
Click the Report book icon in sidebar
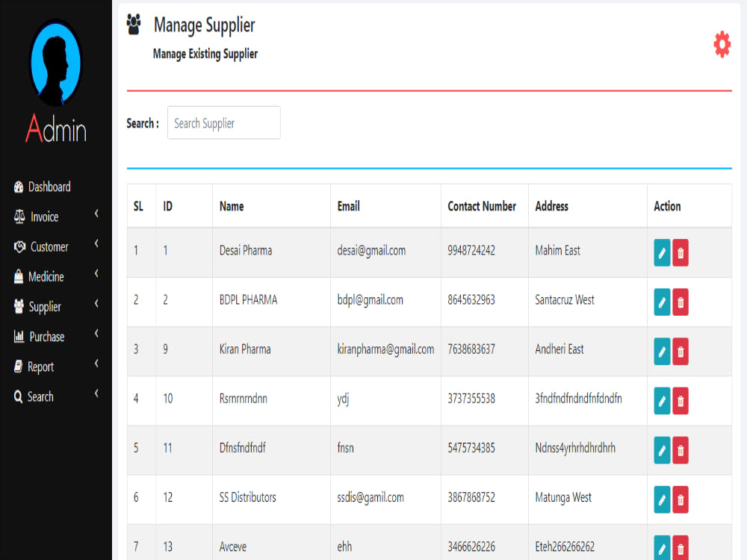[x=18, y=367]
